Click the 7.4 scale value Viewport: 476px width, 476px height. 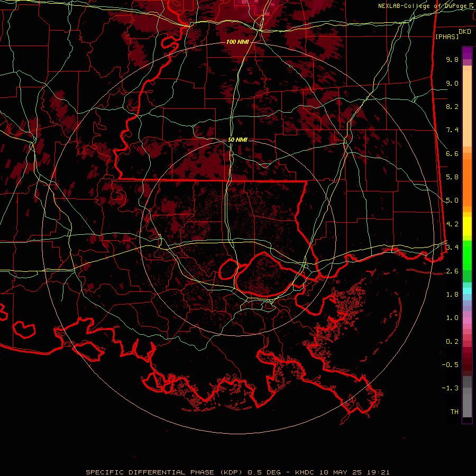click(452, 130)
